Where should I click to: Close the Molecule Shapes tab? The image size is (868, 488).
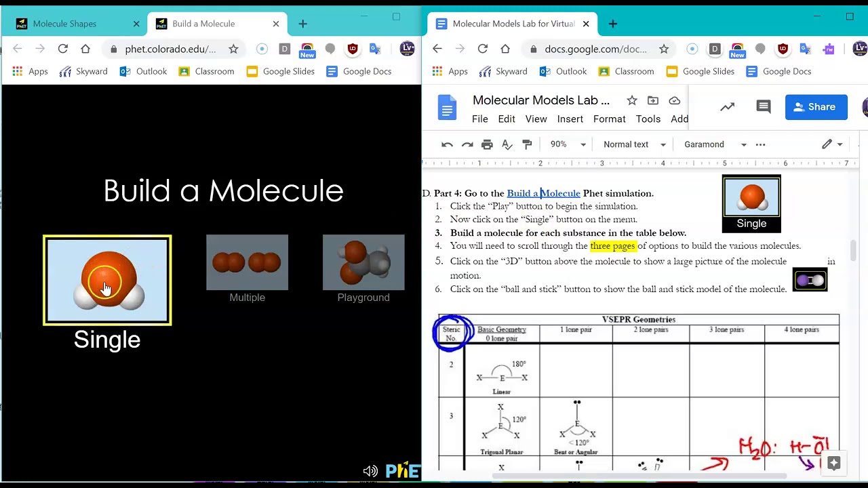click(136, 24)
